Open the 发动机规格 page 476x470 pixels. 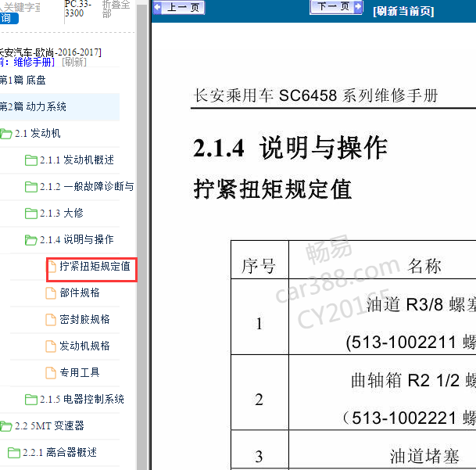pos(84,346)
